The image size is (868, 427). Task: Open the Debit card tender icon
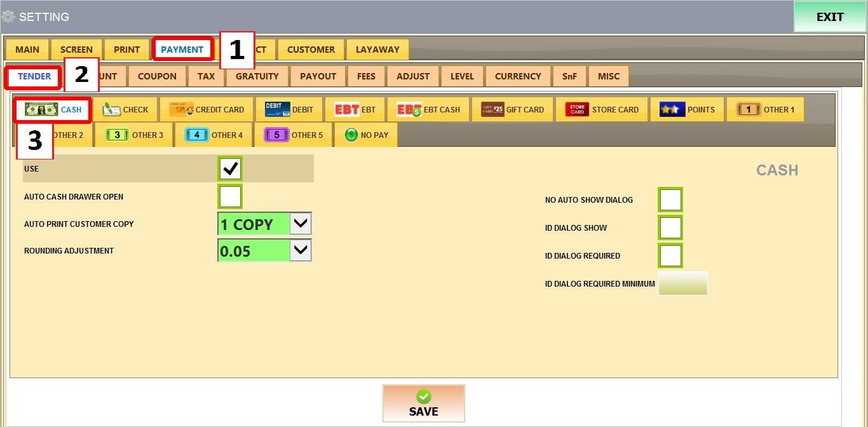[x=277, y=109]
